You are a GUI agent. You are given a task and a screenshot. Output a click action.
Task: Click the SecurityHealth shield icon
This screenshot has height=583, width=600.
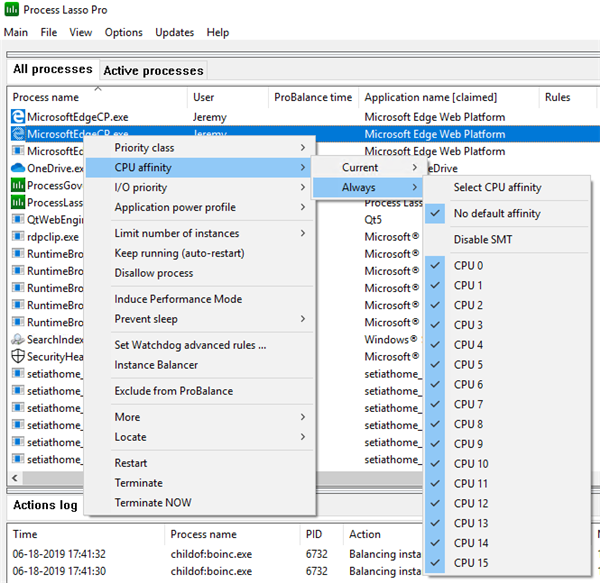pos(18,356)
